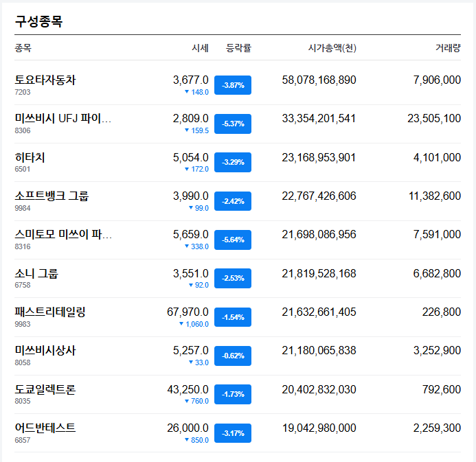Click volume 792,600
The image size is (476, 462).
[442, 389]
